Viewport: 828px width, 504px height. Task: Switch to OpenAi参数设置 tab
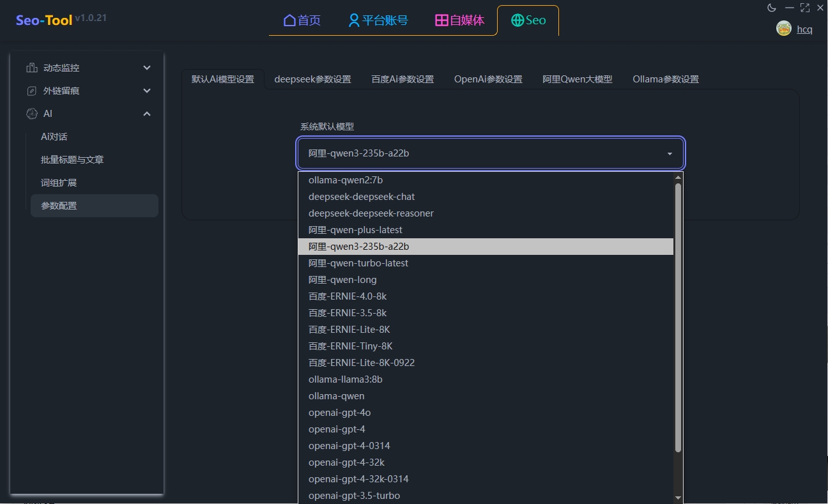point(488,79)
